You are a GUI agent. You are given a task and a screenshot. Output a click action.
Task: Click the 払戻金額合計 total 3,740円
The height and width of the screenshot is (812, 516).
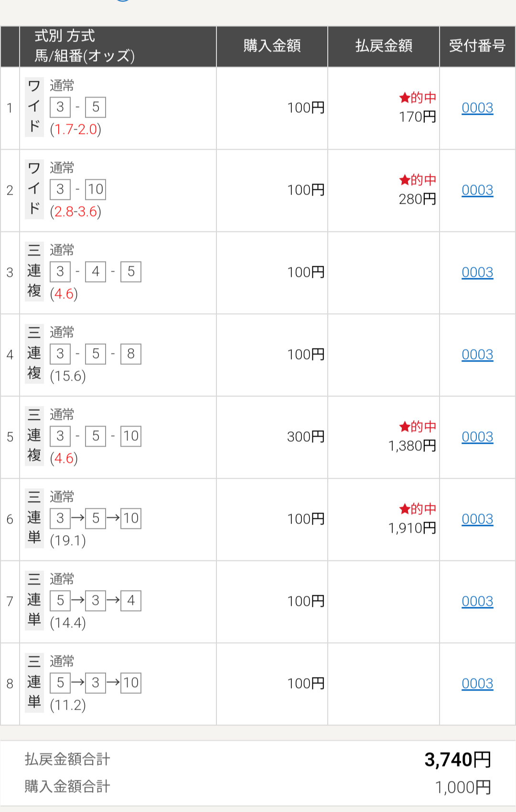click(458, 759)
